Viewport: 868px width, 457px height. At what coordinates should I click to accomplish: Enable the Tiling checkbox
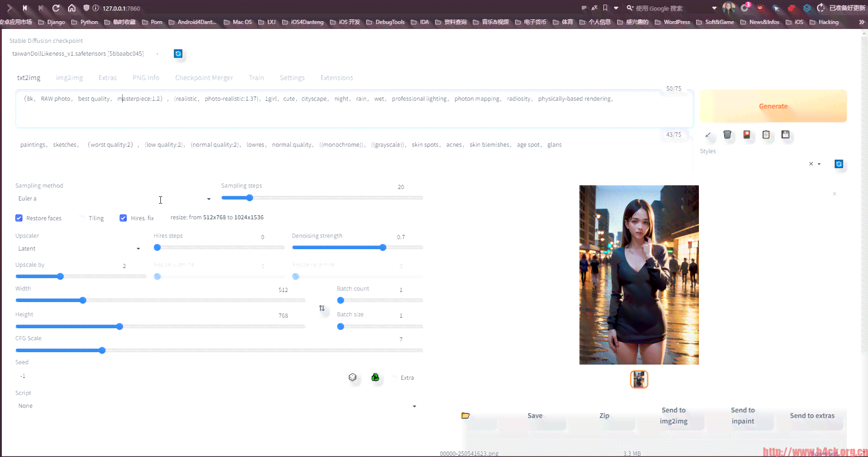pyautogui.click(x=82, y=218)
